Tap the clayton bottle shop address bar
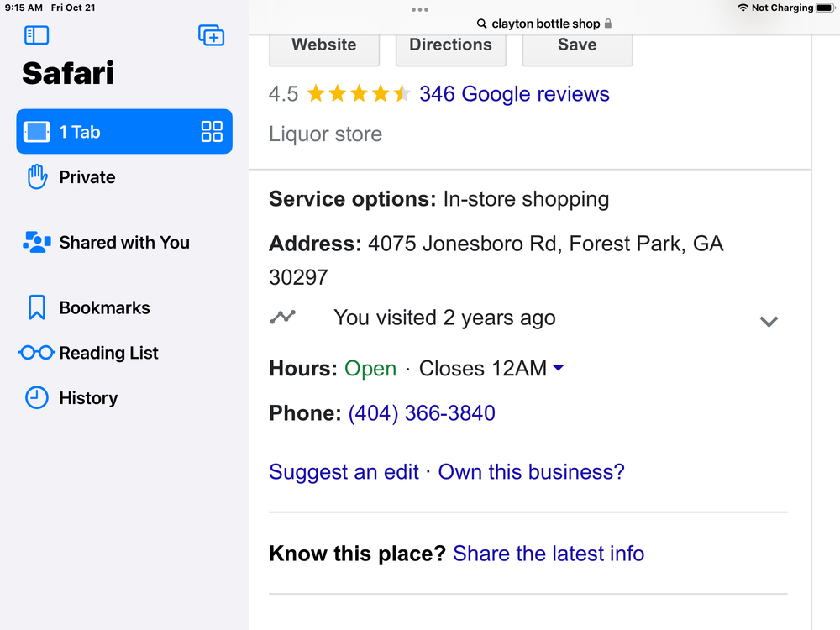 pyautogui.click(x=544, y=24)
